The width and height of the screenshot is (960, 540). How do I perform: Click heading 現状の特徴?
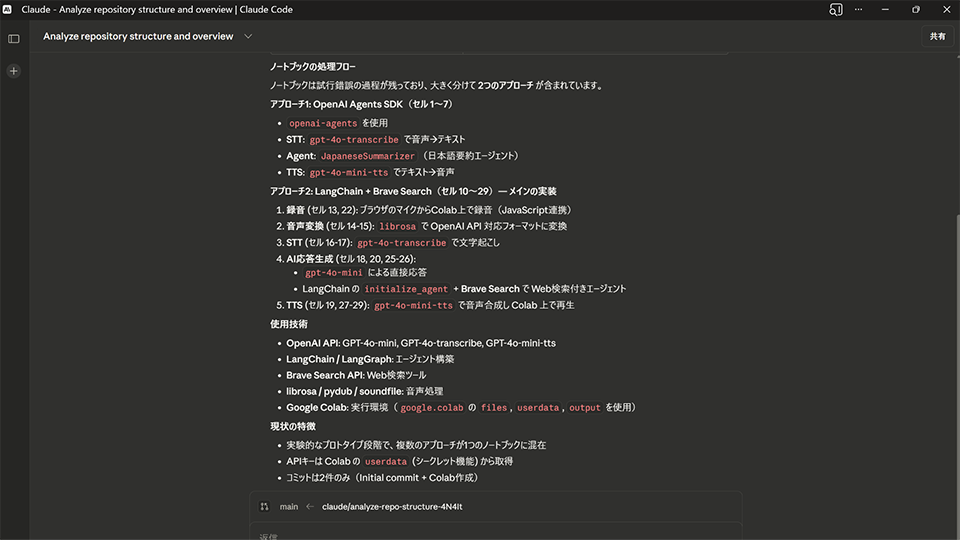[x=293, y=426]
